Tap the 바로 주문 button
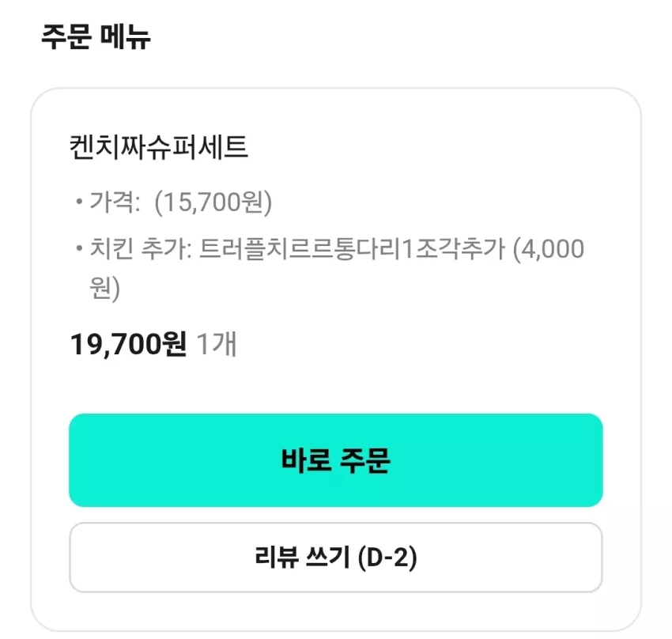The image size is (672, 639). [x=335, y=460]
